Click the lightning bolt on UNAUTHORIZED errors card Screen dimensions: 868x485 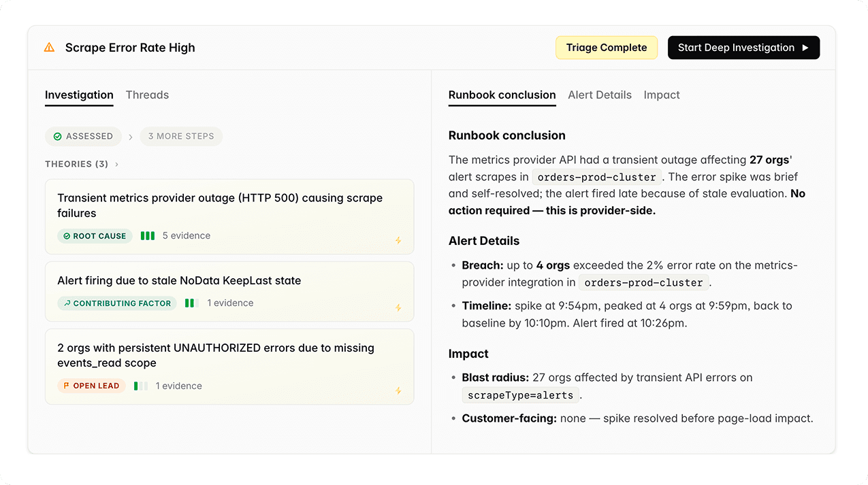pyautogui.click(x=398, y=390)
